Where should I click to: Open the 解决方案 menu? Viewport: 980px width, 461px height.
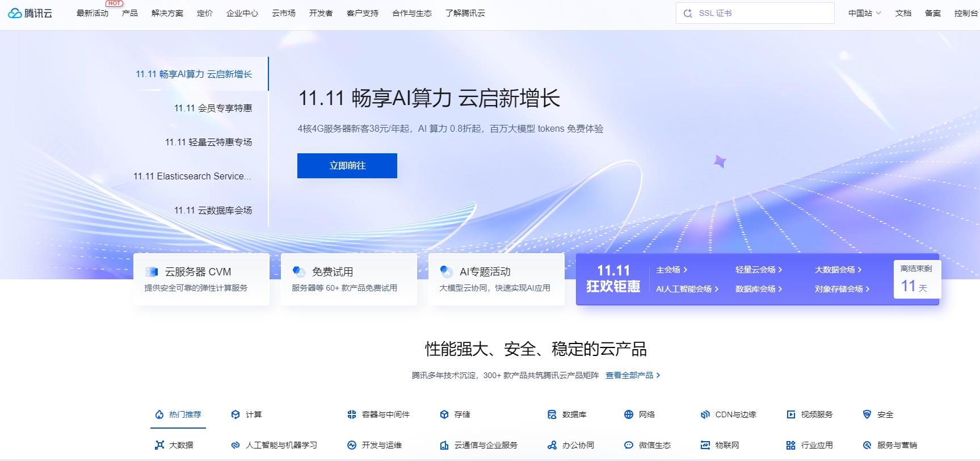click(167, 13)
